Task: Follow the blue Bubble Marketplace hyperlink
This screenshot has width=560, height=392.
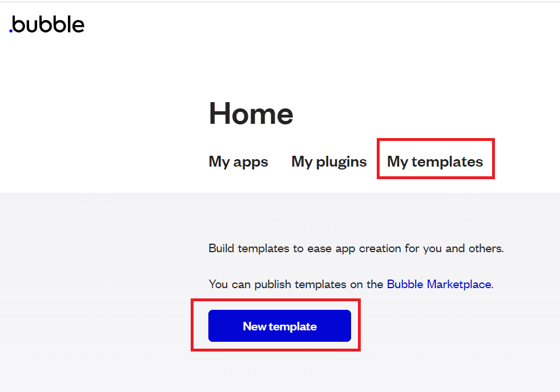Action: pos(438,284)
